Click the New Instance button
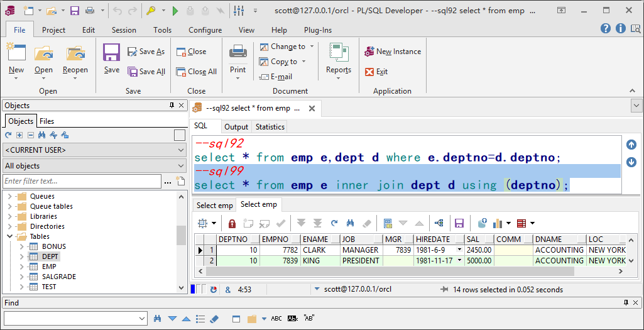 click(x=393, y=52)
